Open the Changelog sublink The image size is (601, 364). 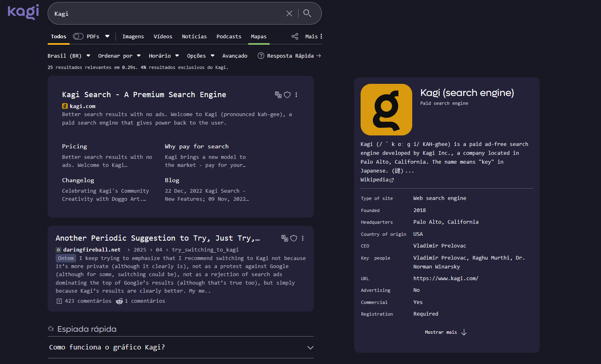tap(78, 180)
